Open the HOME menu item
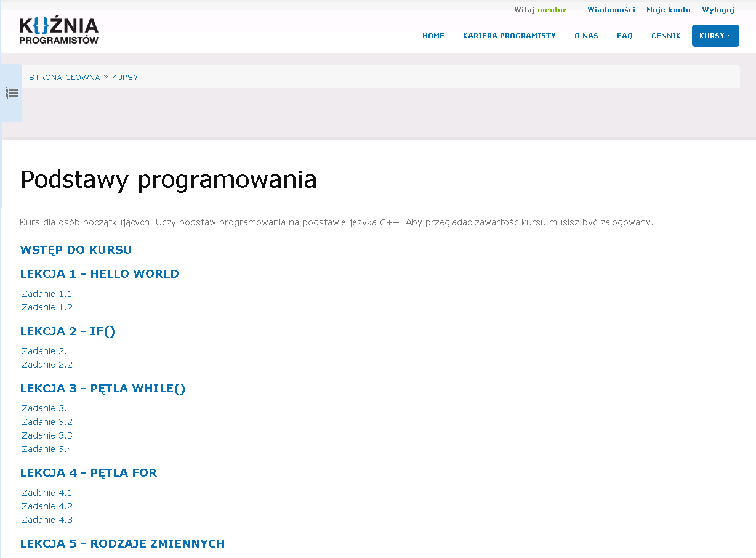 point(433,36)
